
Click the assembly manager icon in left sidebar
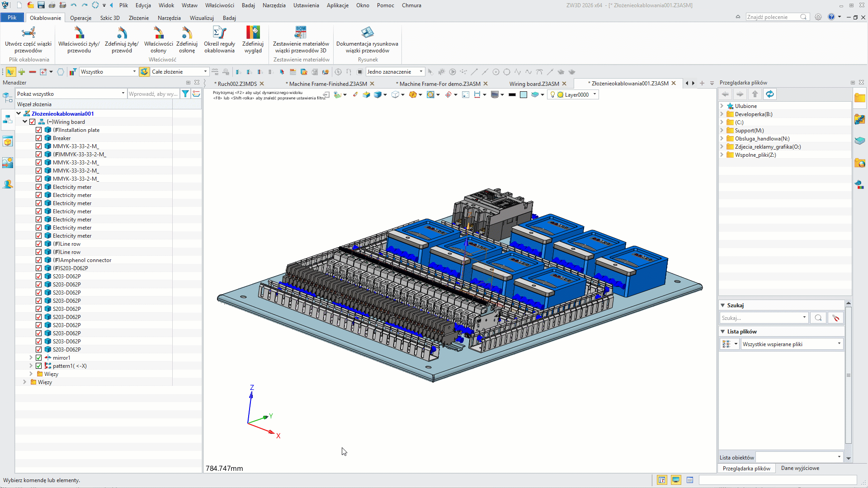point(8,119)
